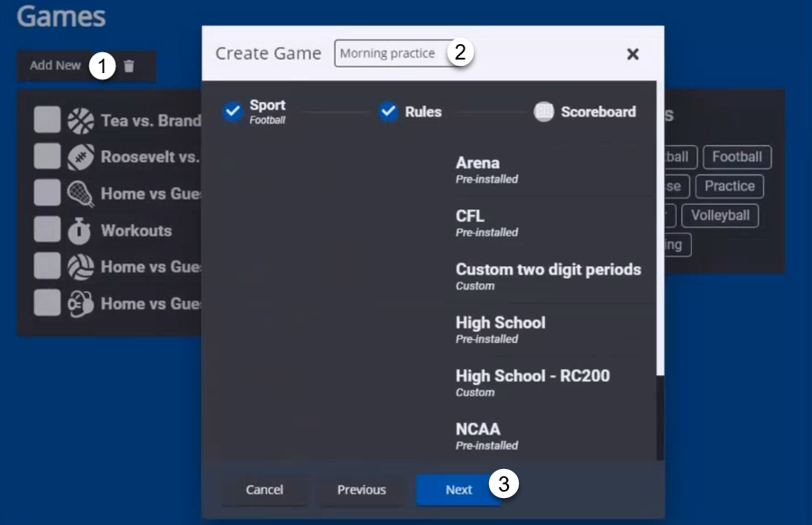Image resolution: width=812 pixels, height=525 pixels.
Task: Click the football icon beside Roosevelt game
Action: click(80, 157)
